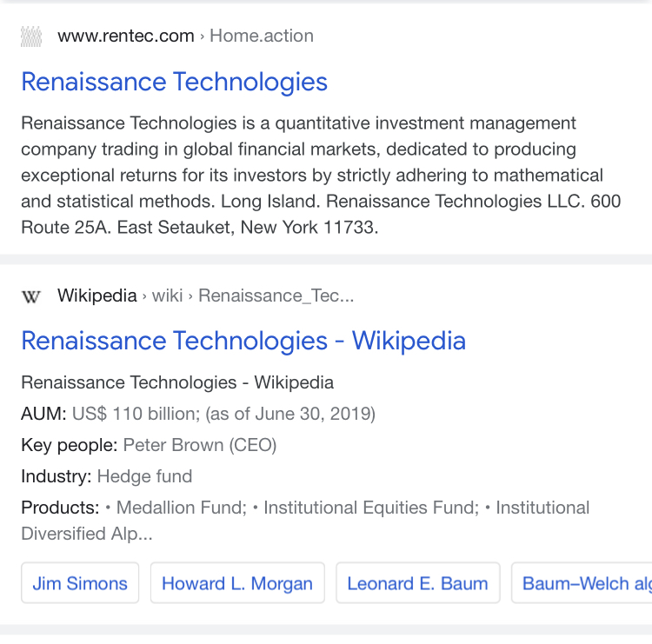Image resolution: width=652 pixels, height=644 pixels.
Task: Click 'AUM:' label in Wikipedia result
Action: tap(43, 414)
